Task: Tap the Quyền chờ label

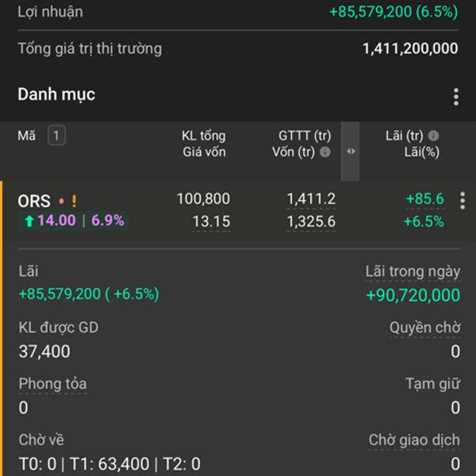Action: pos(425,328)
